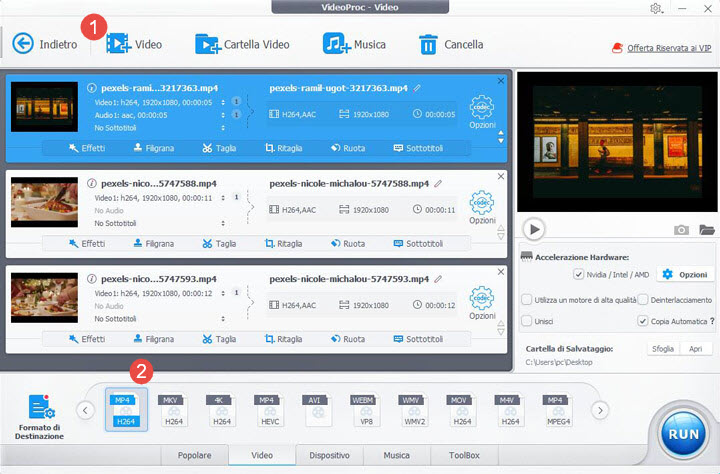
Task: Switch to the ToolBox tab
Action: (x=464, y=455)
